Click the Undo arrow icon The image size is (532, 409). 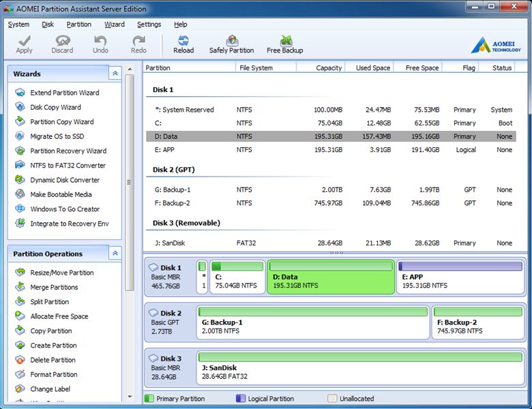100,40
